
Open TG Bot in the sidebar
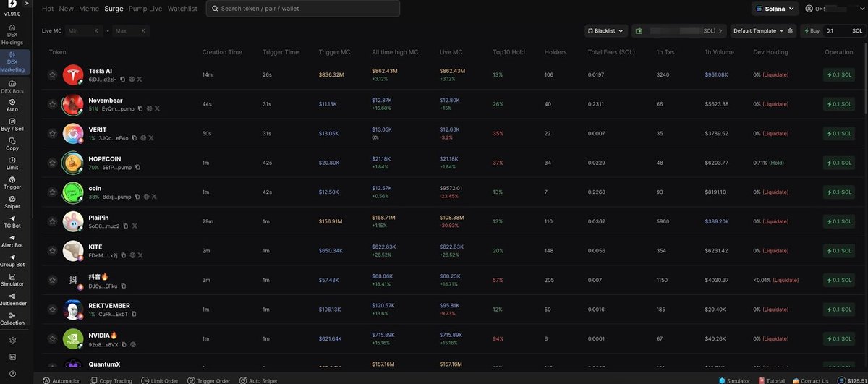[x=12, y=222]
